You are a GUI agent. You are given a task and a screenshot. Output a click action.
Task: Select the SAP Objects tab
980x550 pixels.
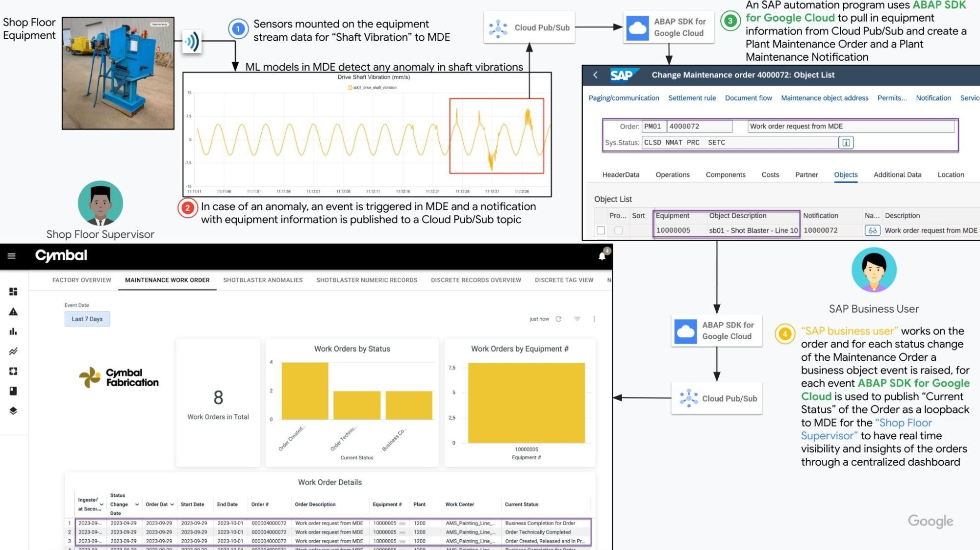click(846, 175)
